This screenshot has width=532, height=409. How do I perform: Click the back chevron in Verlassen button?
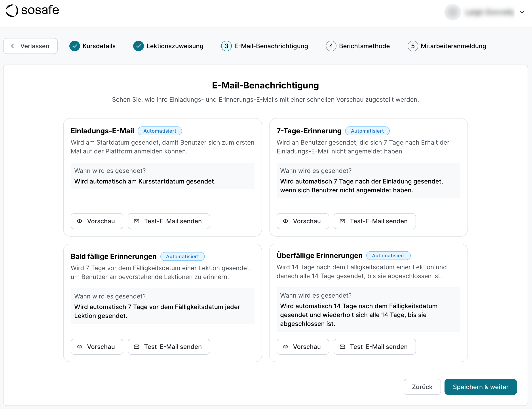[13, 46]
